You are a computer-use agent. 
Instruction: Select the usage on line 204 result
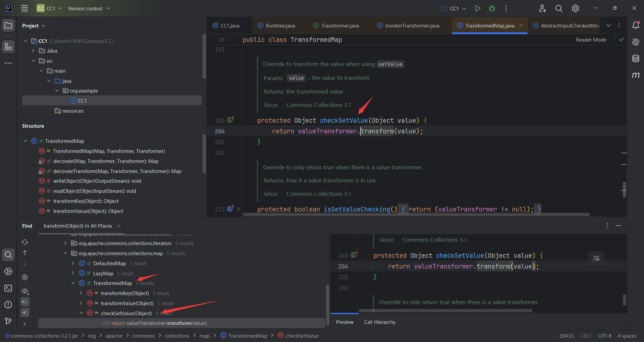pos(181,323)
